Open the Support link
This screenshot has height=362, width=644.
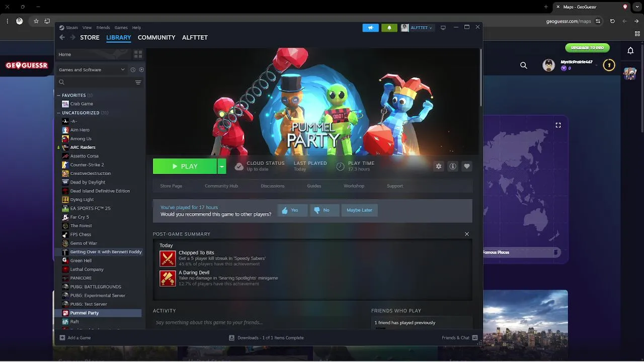point(395,186)
